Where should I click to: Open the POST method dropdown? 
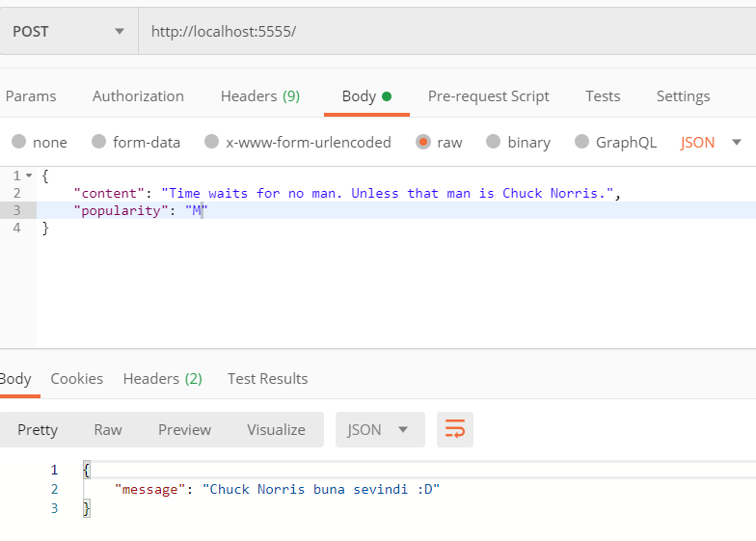68,31
